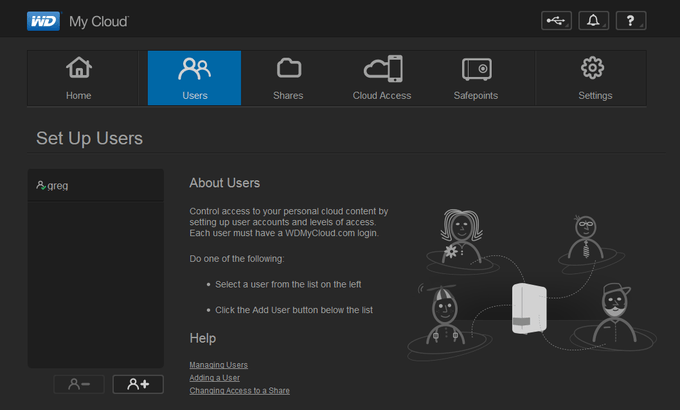Click 'Select a user from the list' text
680x410 pixels.
pyautogui.click(x=288, y=284)
